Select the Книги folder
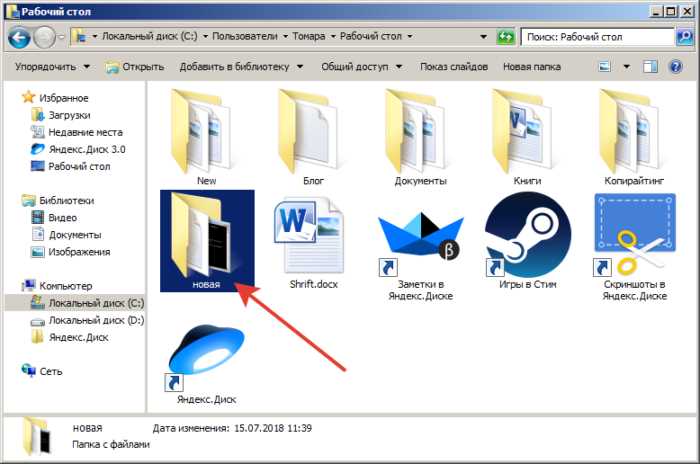The image size is (700, 464). (527, 137)
